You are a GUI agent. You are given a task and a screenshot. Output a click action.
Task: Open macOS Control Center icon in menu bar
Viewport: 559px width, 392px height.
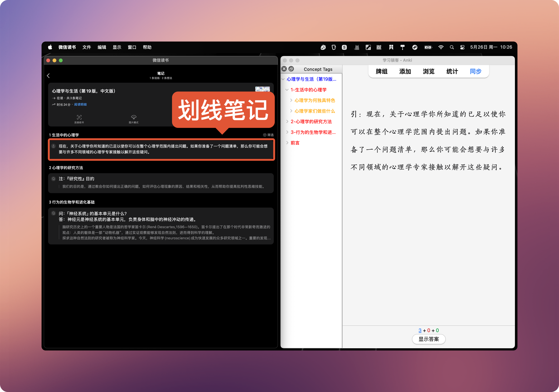point(462,47)
